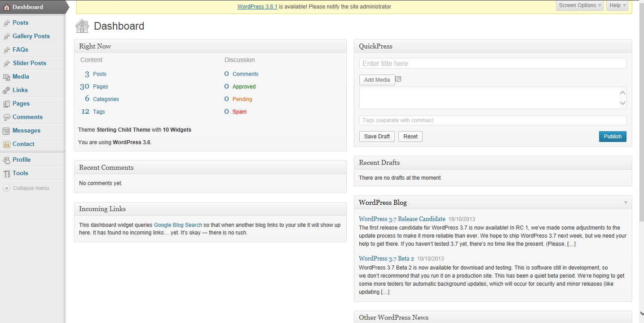This screenshot has height=323, width=644.
Task: Open the Messages menu item
Action: pos(26,130)
